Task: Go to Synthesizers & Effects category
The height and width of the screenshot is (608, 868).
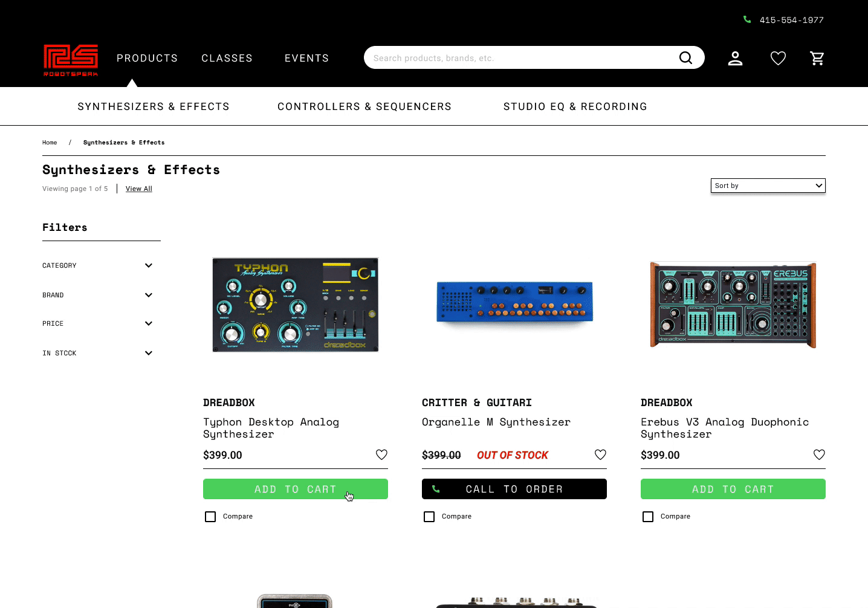Action: point(154,106)
